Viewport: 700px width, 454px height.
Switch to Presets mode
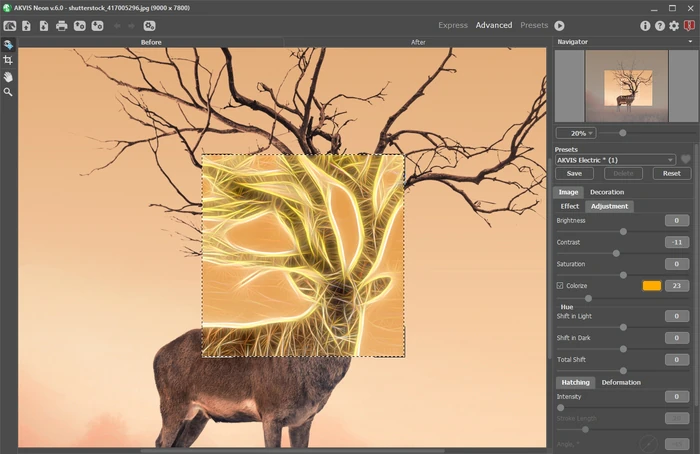pos(534,25)
